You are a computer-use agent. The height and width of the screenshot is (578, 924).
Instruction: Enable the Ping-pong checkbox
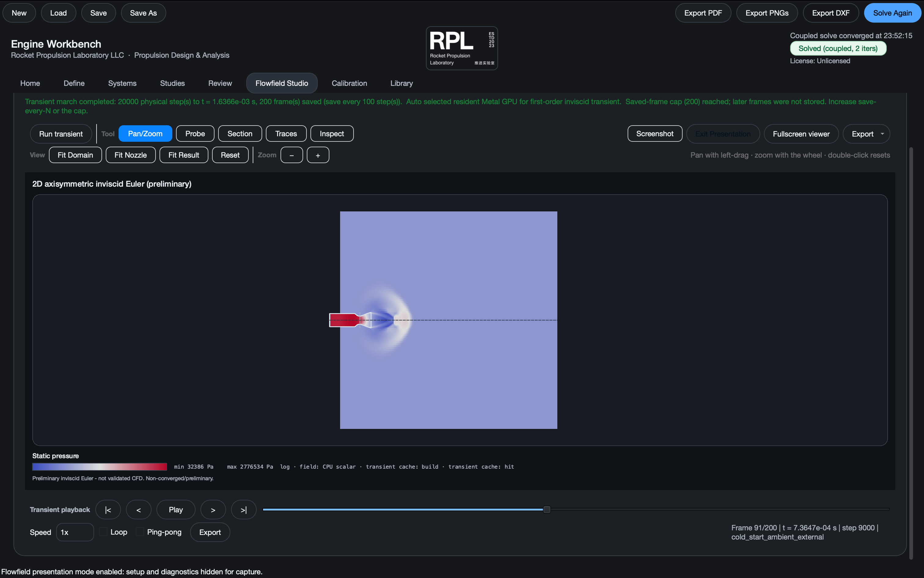140,532
